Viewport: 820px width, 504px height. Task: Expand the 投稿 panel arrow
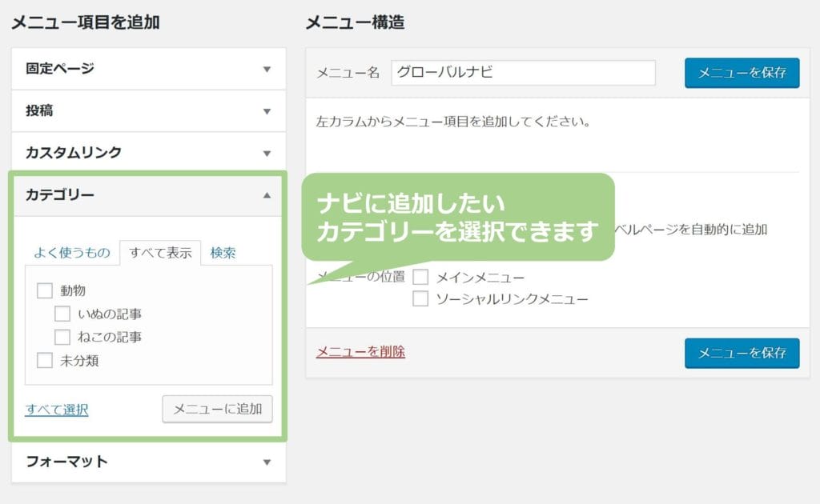point(267,111)
